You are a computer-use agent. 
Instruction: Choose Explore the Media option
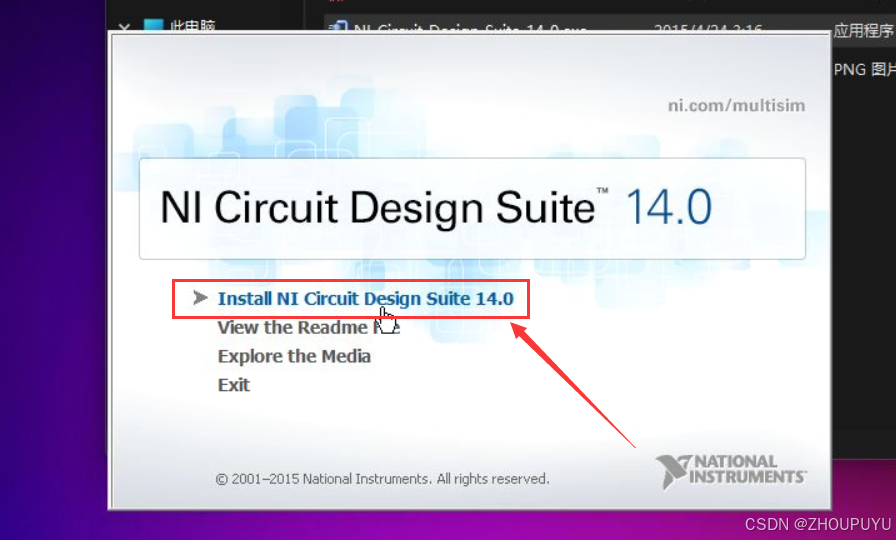pos(294,357)
